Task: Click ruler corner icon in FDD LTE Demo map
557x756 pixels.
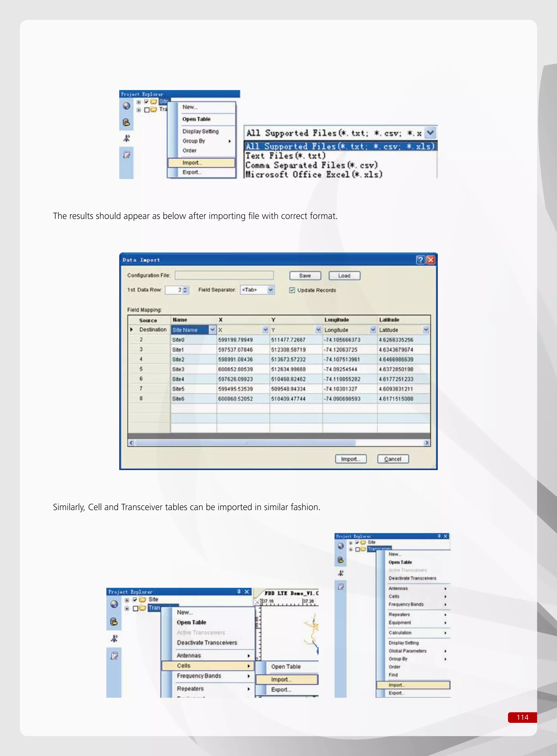Action: pyautogui.click(x=258, y=602)
